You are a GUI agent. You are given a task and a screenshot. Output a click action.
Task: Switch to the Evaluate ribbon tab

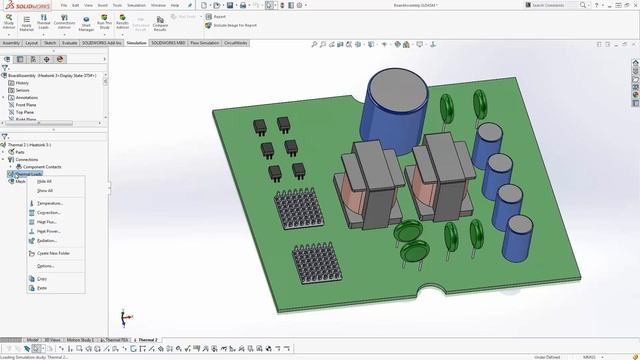69,43
